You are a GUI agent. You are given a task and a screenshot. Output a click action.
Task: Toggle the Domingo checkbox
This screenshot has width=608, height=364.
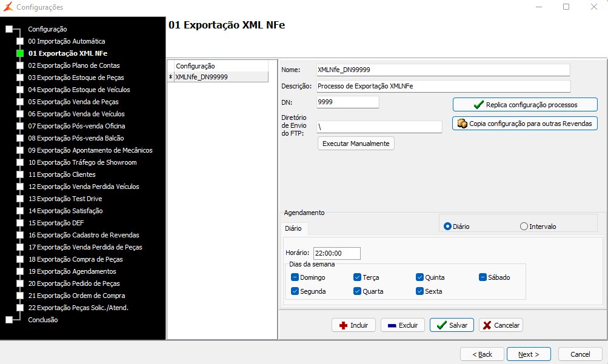click(x=295, y=277)
